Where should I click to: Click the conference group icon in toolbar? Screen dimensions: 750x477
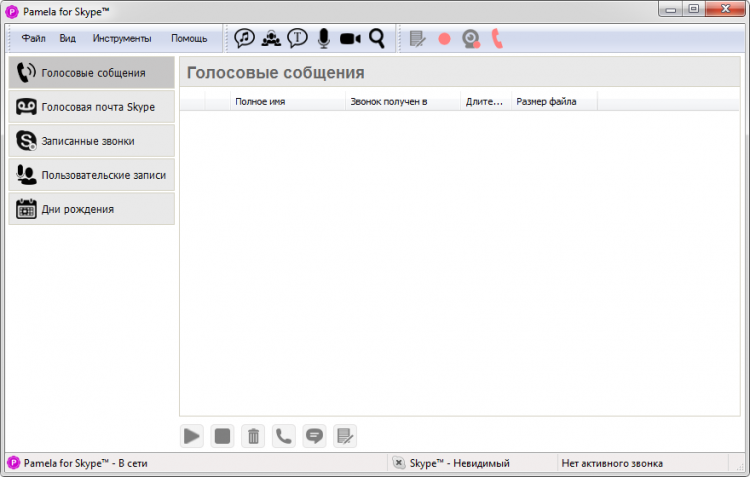pyautogui.click(x=271, y=38)
